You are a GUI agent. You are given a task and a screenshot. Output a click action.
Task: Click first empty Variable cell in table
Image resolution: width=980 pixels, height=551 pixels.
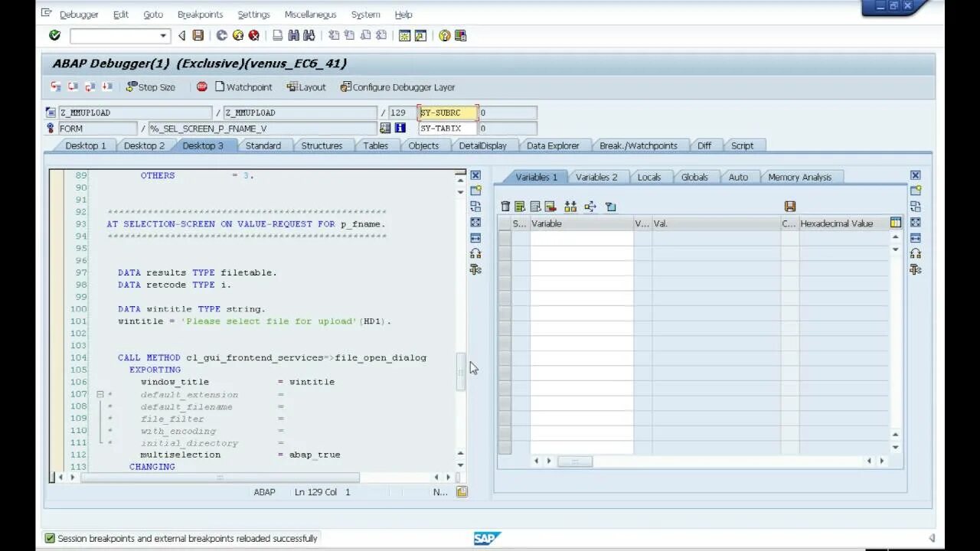pyautogui.click(x=582, y=237)
